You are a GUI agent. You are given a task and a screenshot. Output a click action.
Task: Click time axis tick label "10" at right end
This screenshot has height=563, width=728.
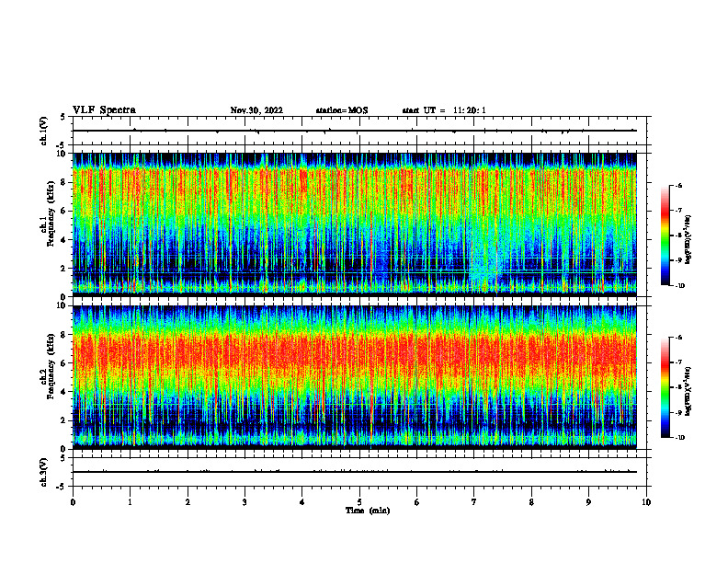[x=646, y=502]
